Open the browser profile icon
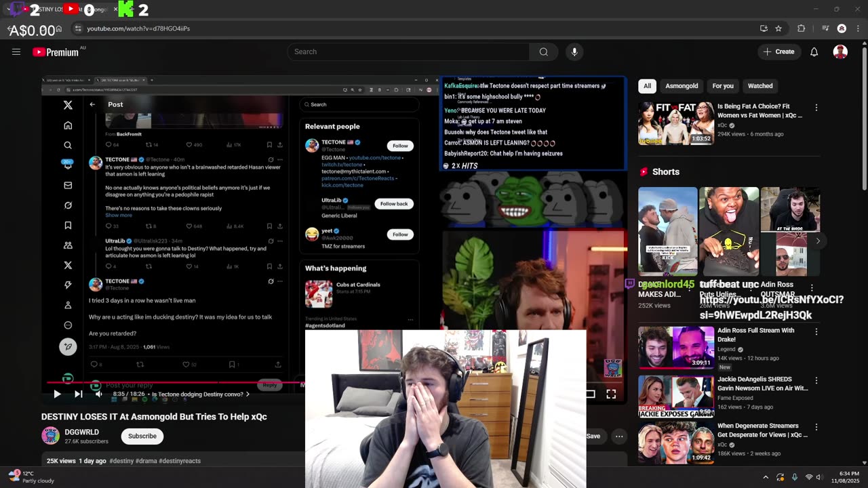 [842, 28]
